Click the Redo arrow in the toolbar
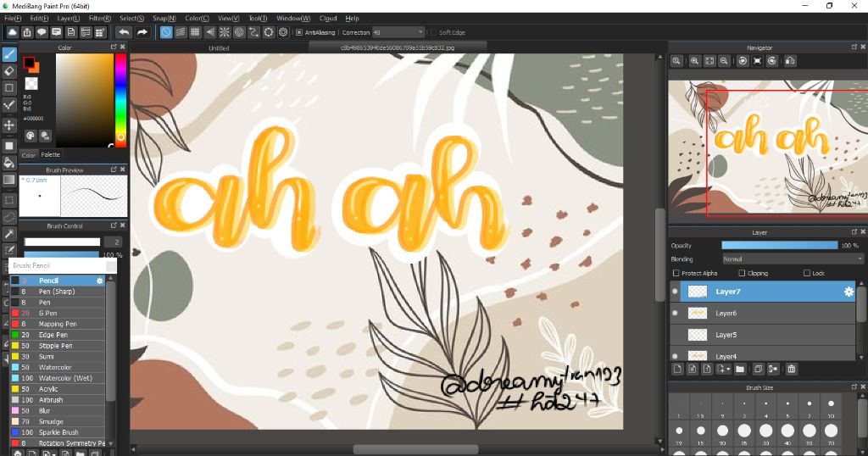 coord(142,33)
